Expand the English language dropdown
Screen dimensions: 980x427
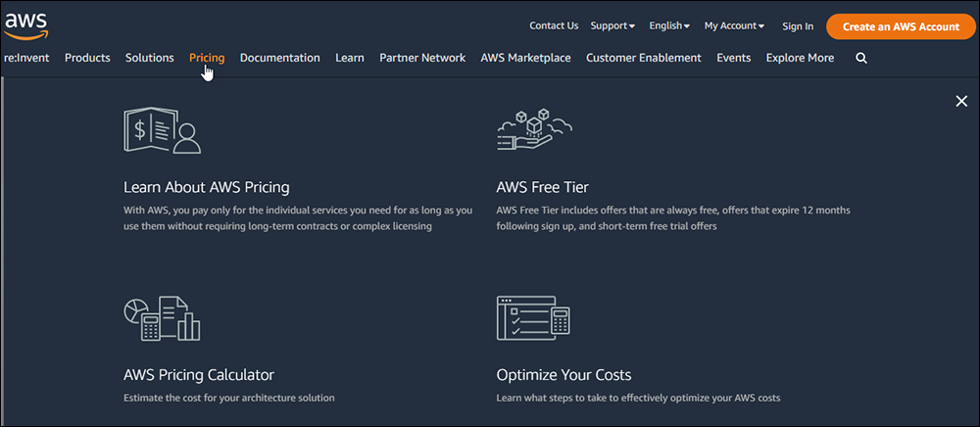tap(669, 25)
